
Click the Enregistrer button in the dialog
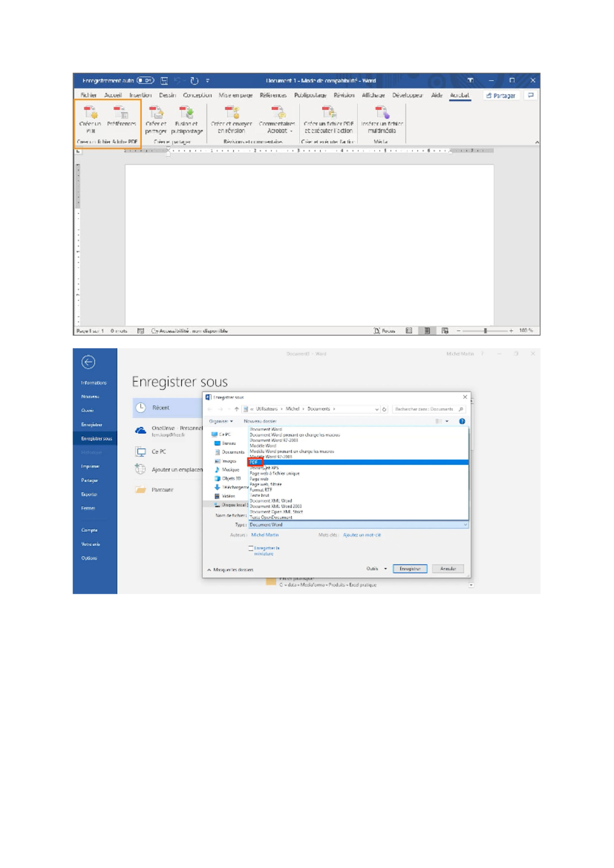(410, 569)
